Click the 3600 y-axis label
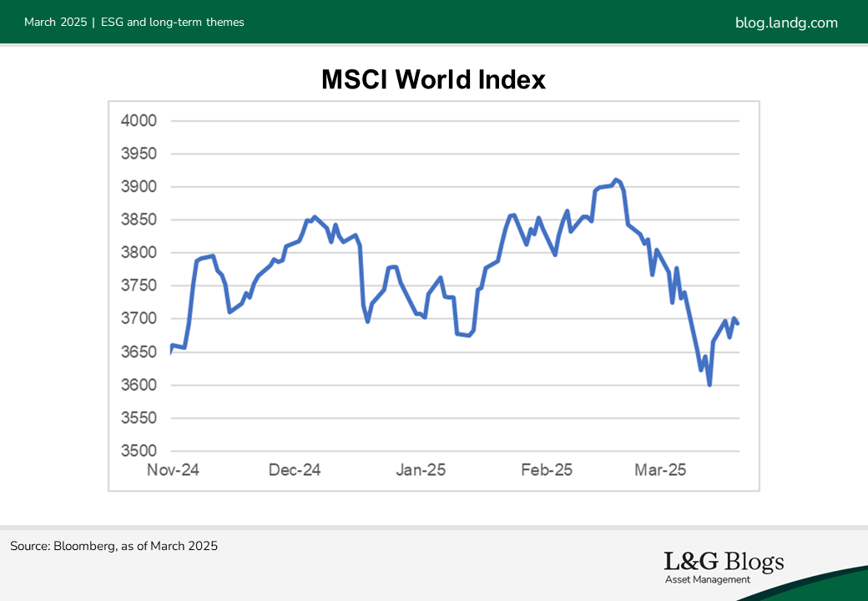The height and width of the screenshot is (601, 868). [139, 386]
